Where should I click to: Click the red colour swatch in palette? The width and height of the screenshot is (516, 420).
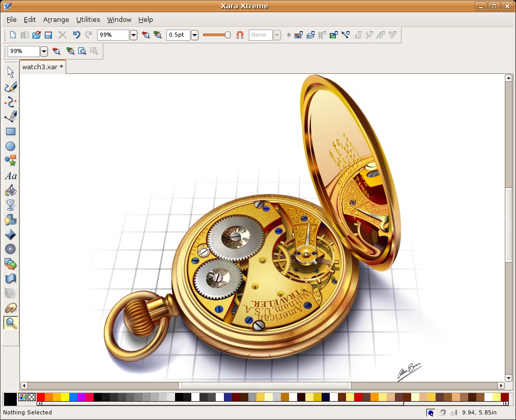tap(41, 397)
